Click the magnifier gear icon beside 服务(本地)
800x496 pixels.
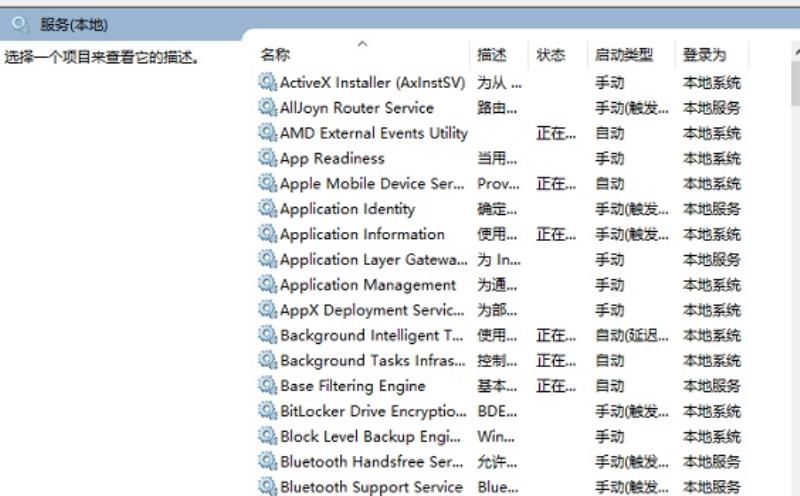click(20, 24)
